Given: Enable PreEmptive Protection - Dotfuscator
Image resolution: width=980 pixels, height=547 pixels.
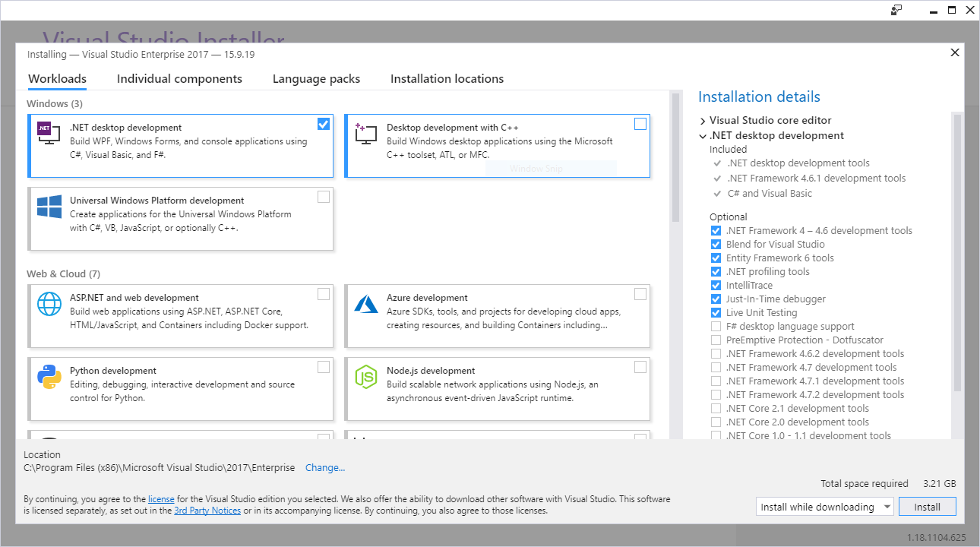Looking at the screenshot, I should tap(716, 340).
